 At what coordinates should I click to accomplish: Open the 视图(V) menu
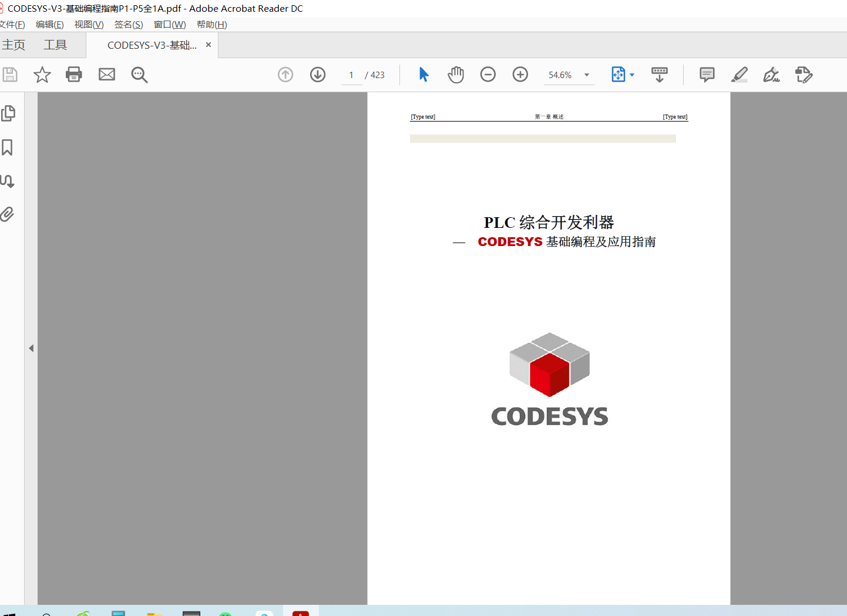(89, 25)
